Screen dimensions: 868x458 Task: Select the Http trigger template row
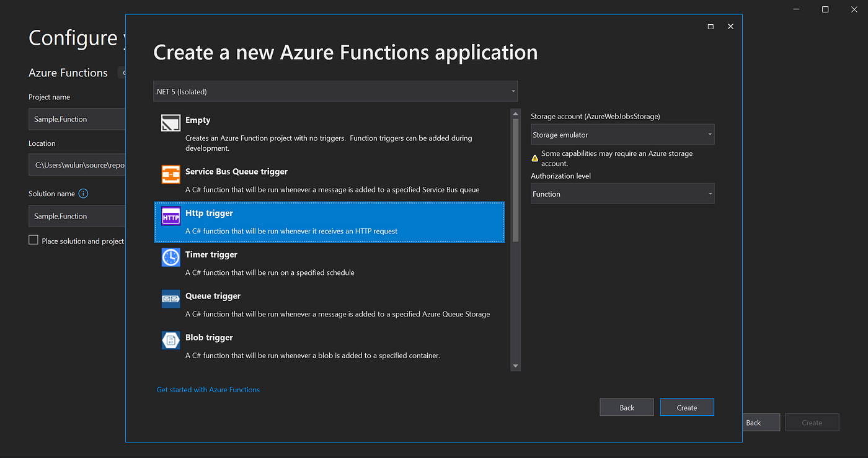pos(329,222)
